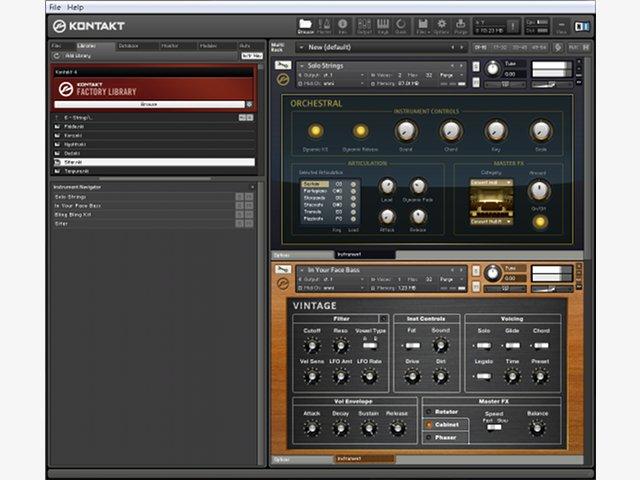Click the Factory Library Browse button
The image size is (640, 480).
[x=149, y=104]
